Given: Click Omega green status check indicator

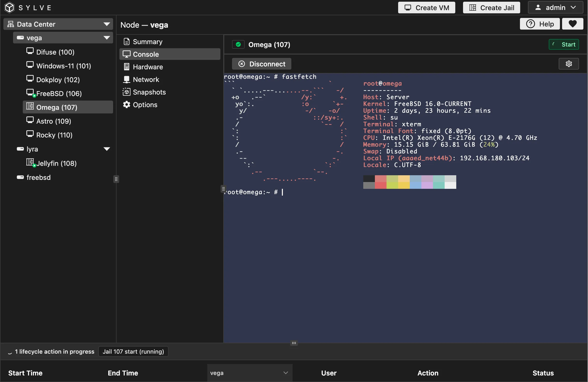Looking at the screenshot, I should point(238,45).
